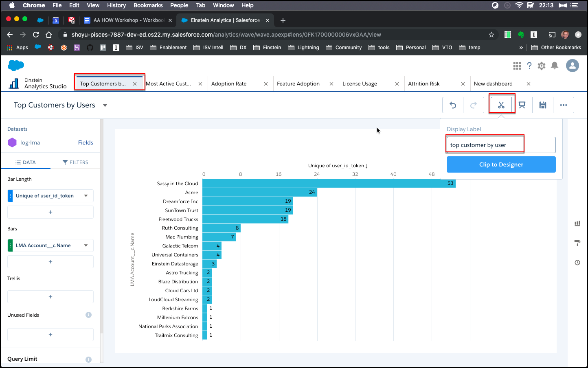Sort by Unique of user_id_token axis header
The image size is (588, 368).
[338, 166]
